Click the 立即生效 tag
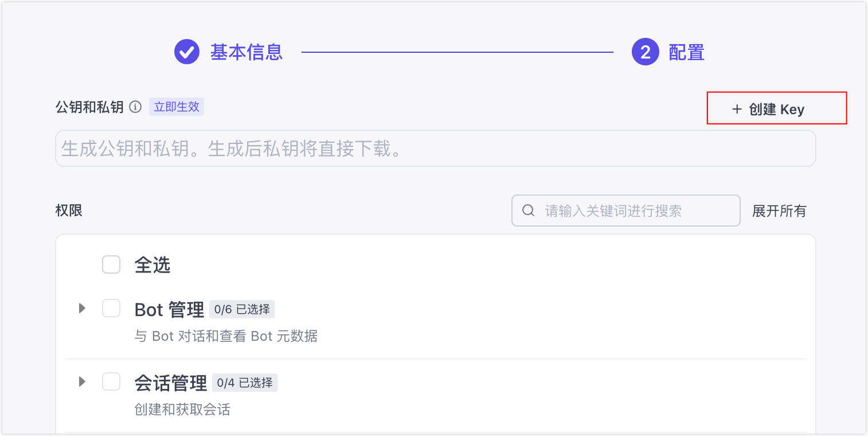This screenshot has width=868, height=436. [x=177, y=107]
